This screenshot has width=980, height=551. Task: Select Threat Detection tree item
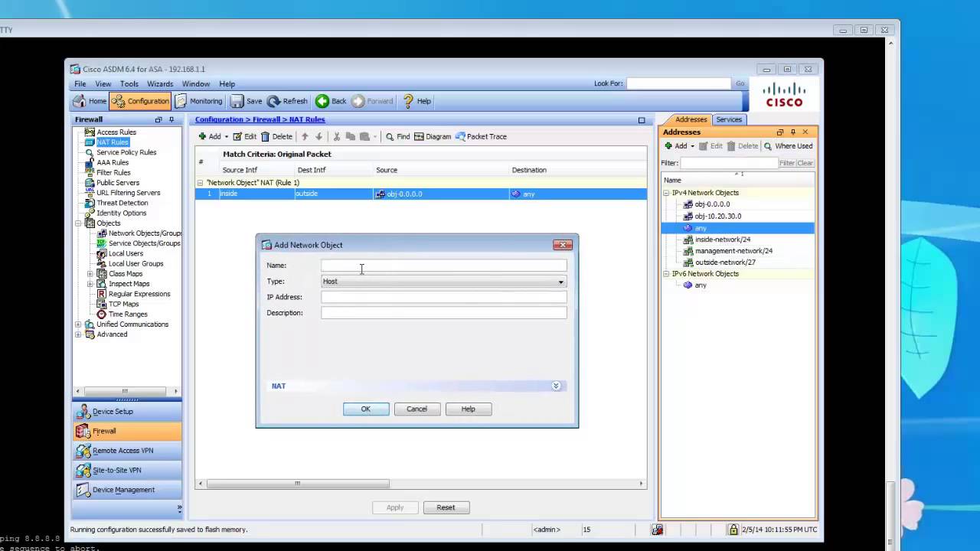(122, 203)
